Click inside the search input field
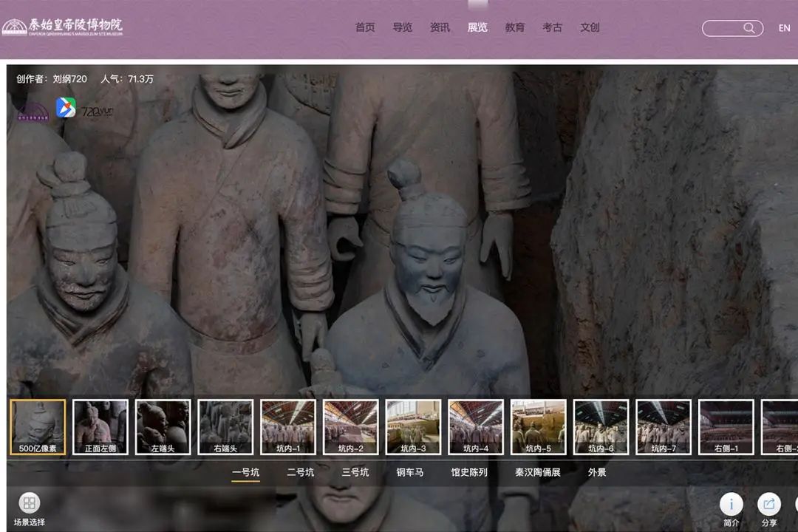This screenshot has height=532, width=798. point(722,28)
